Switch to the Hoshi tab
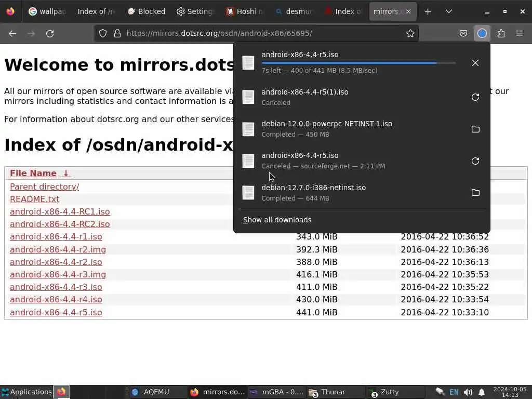Screen dimensions: 532x399 (245, 11)
